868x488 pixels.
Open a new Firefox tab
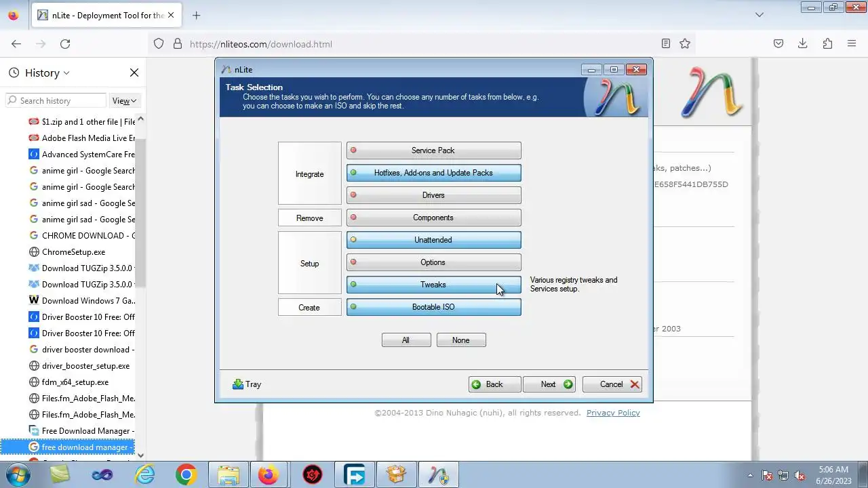coord(196,15)
